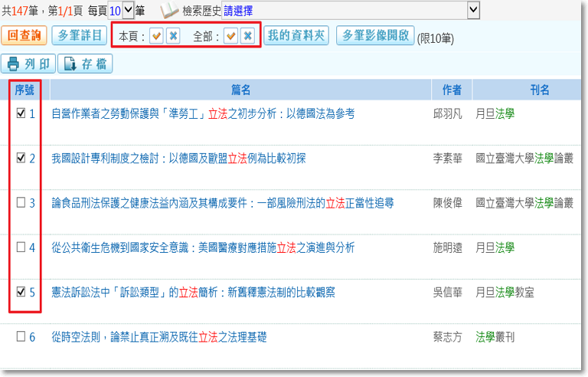Screen dimensions: 588x377
Task: Check the checkbox for row 4
Action: pyautogui.click(x=21, y=248)
